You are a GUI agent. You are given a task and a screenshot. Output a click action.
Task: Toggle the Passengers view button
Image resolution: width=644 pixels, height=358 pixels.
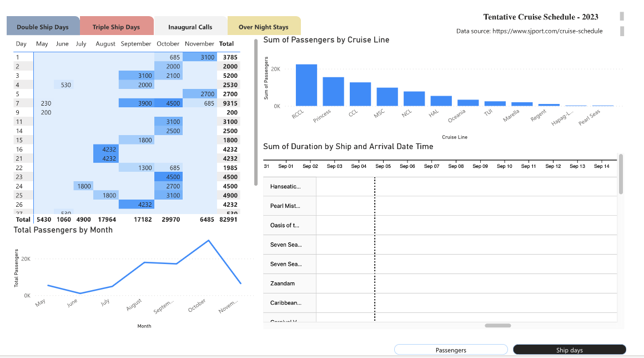(x=451, y=350)
